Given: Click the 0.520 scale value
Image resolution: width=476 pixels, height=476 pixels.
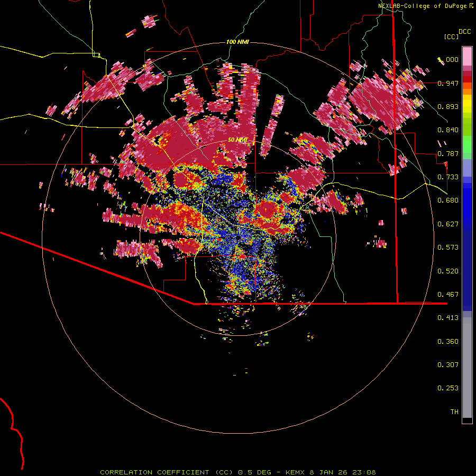Looking at the screenshot, I should click(x=448, y=271).
